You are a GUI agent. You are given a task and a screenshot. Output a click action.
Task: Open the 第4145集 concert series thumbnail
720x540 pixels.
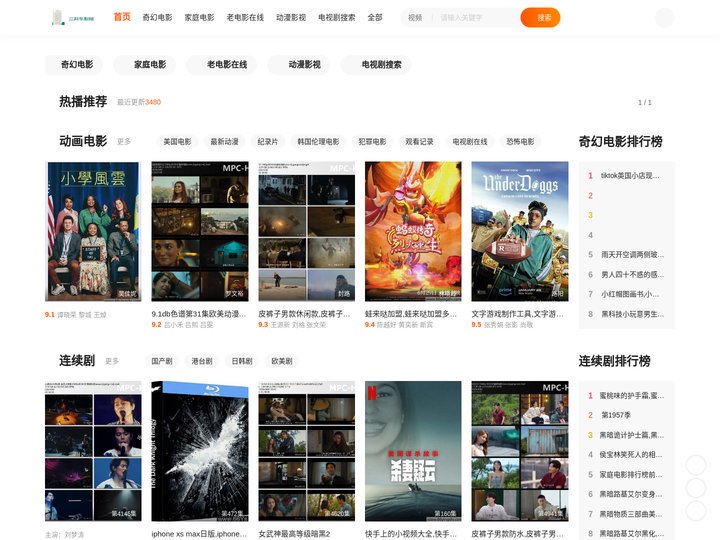(x=93, y=451)
